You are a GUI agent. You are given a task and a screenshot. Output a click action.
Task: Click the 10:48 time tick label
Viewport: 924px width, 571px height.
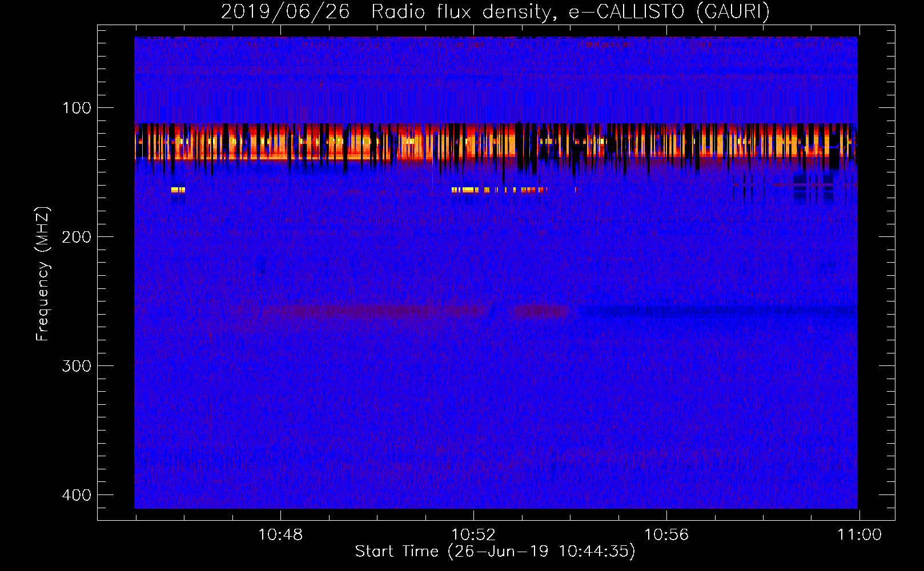point(280,535)
